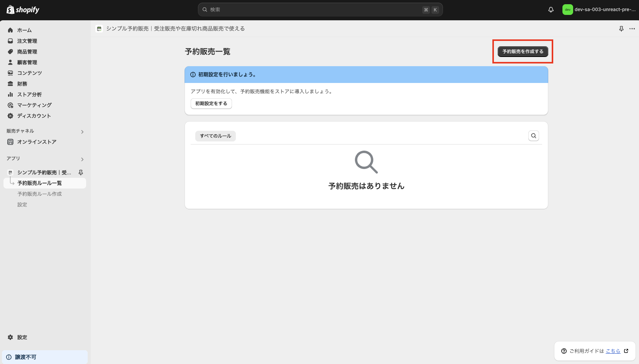This screenshot has width=639, height=364.
Task: Open the notification bell
Action: [551, 9]
